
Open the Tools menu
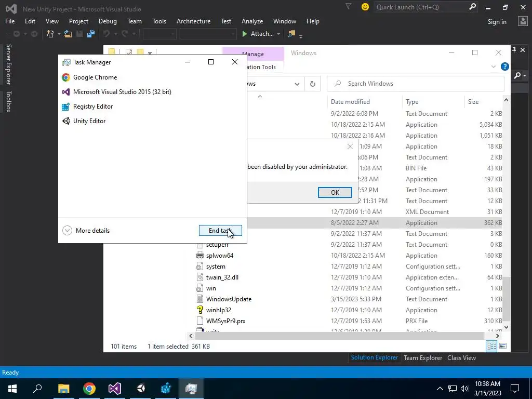click(x=159, y=21)
